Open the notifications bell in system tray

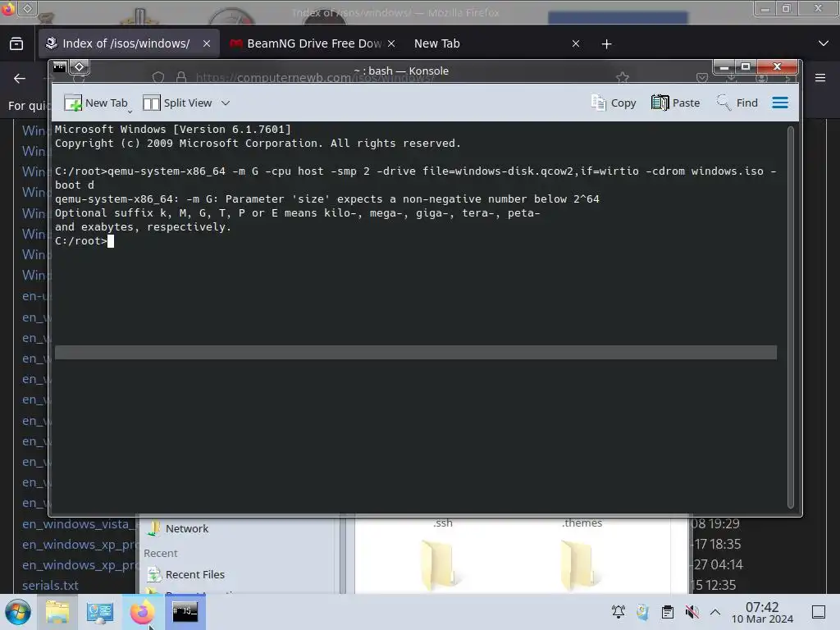tap(619, 612)
